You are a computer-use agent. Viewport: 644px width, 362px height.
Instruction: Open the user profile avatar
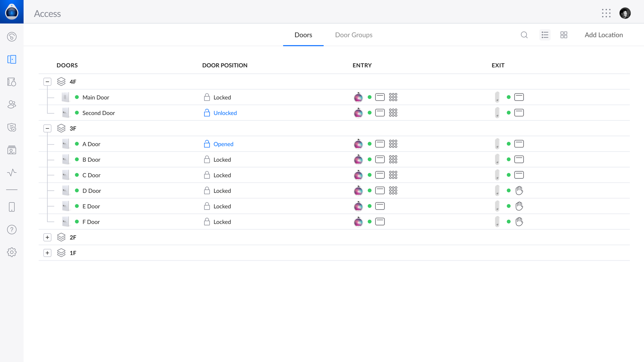click(625, 13)
